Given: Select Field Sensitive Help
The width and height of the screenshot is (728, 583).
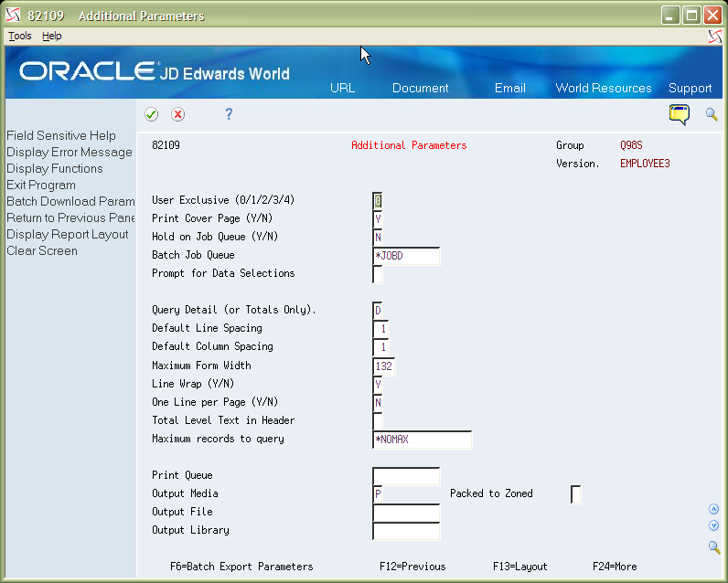Looking at the screenshot, I should (x=61, y=135).
